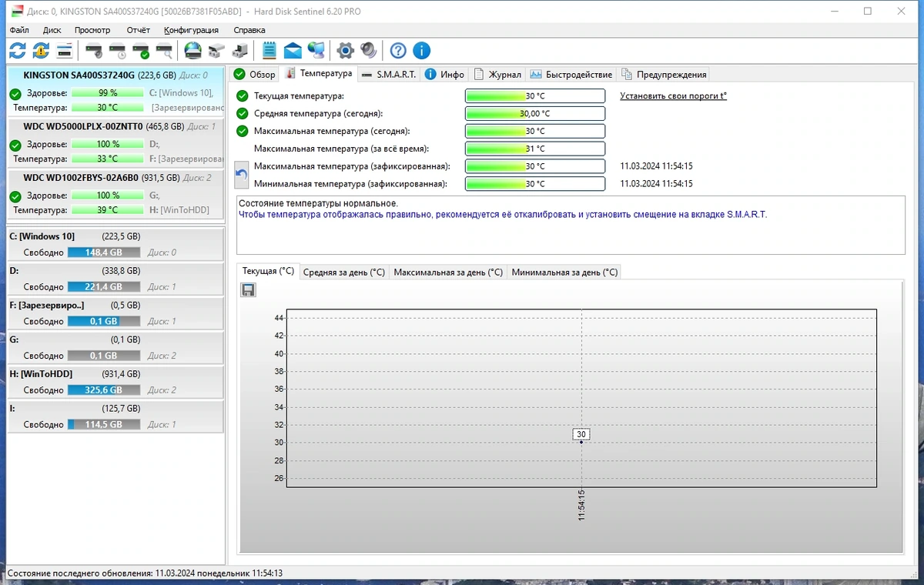The width and height of the screenshot is (924, 585).
Task: Switch to the S.M.A.R.T. tab
Action: click(x=389, y=75)
